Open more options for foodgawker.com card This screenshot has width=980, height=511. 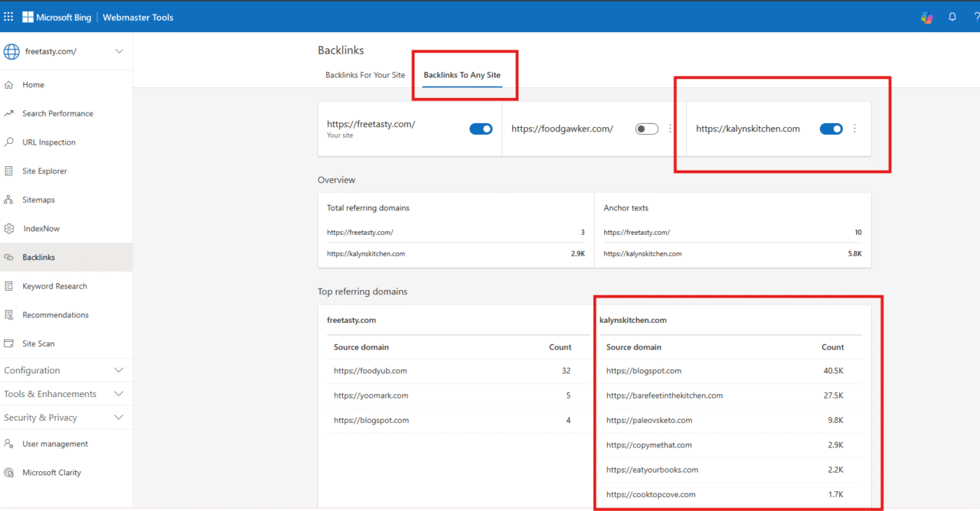671,129
